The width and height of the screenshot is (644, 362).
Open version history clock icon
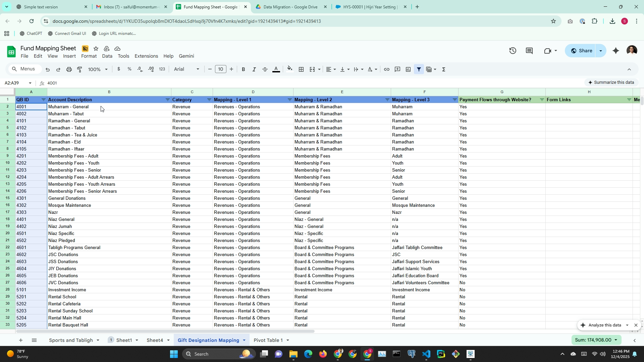click(x=513, y=51)
